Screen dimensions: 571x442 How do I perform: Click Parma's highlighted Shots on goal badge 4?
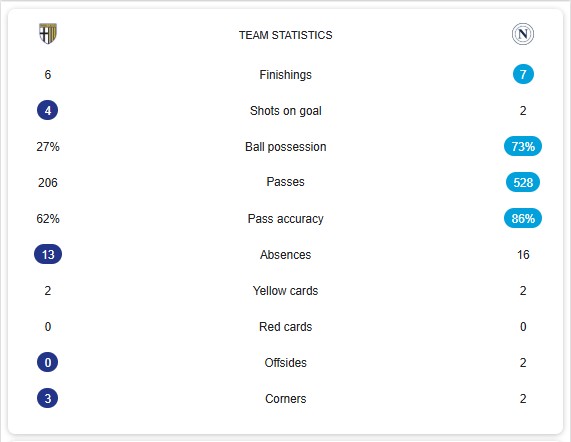pyautogui.click(x=48, y=110)
